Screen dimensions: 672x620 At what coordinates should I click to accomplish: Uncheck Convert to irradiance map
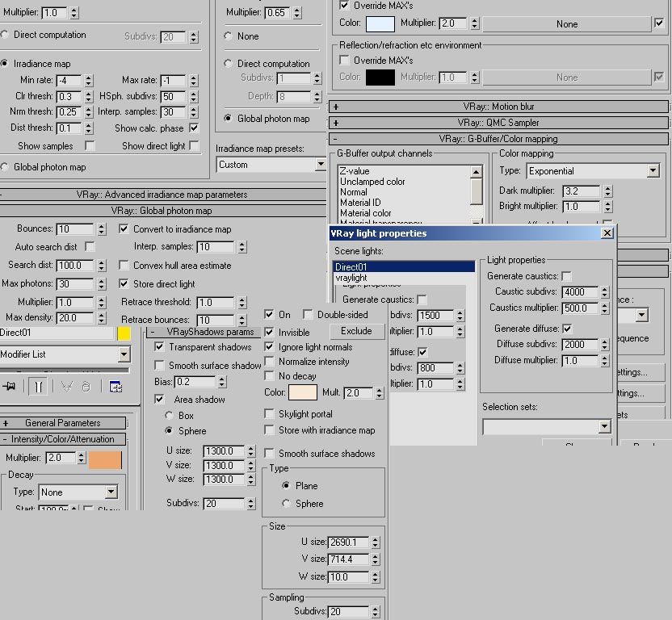point(124,228)
